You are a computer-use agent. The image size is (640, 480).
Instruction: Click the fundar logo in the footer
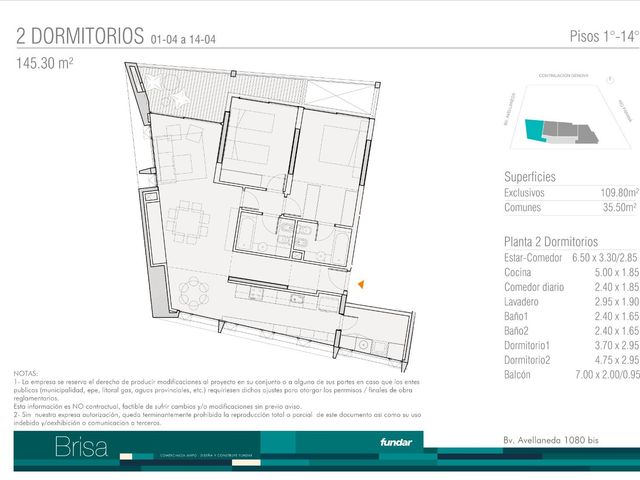coord(396,442)
